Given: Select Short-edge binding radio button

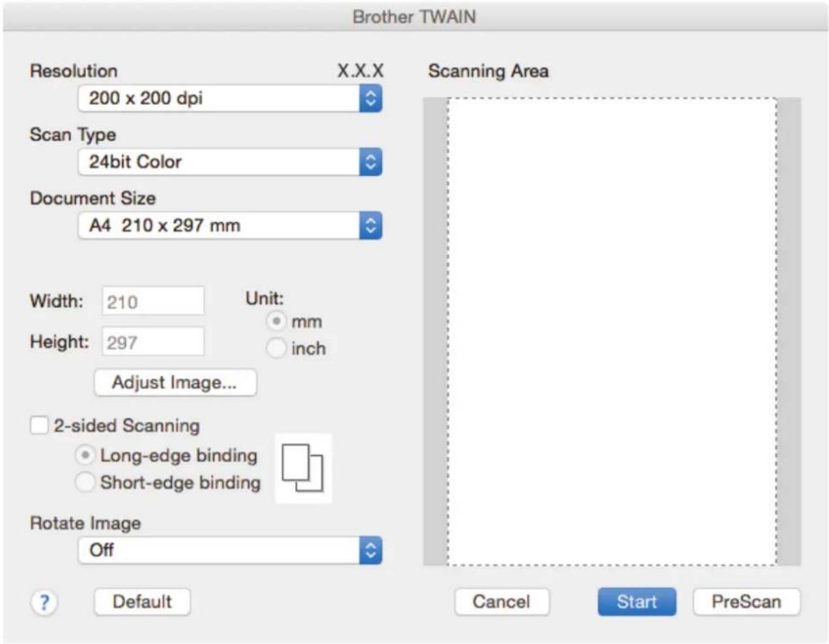Looking at the screenshot, I should click(x=85, y=483).
